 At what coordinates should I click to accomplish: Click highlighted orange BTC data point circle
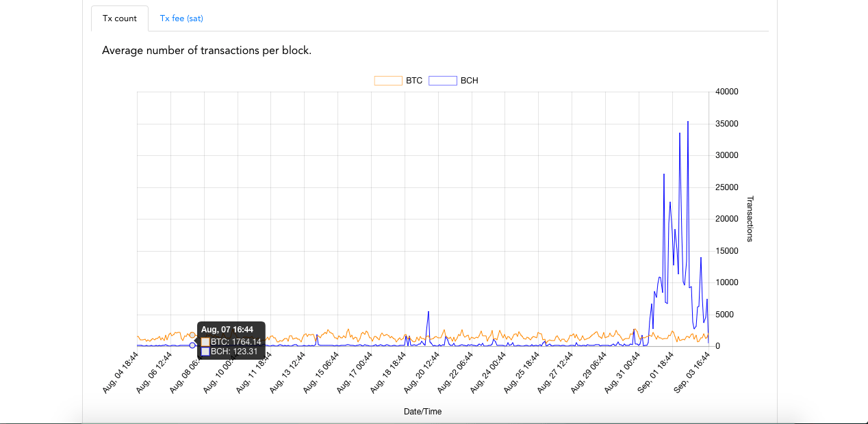pyautogui.click(x=192, y=334)
